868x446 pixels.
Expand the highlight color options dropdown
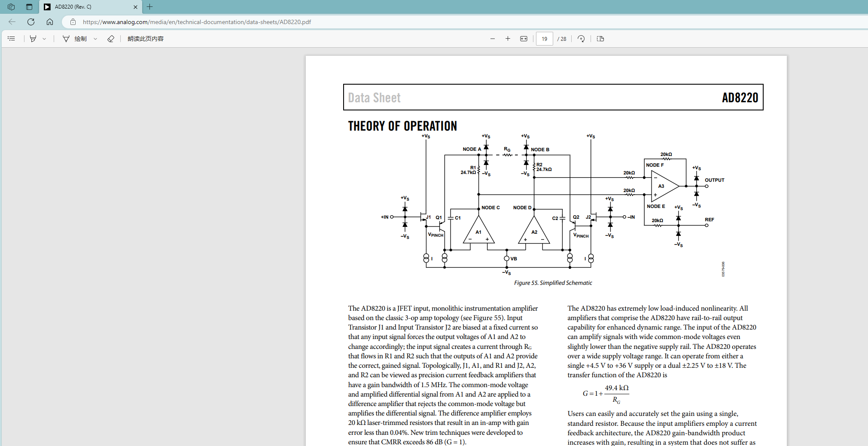[44, 39]
